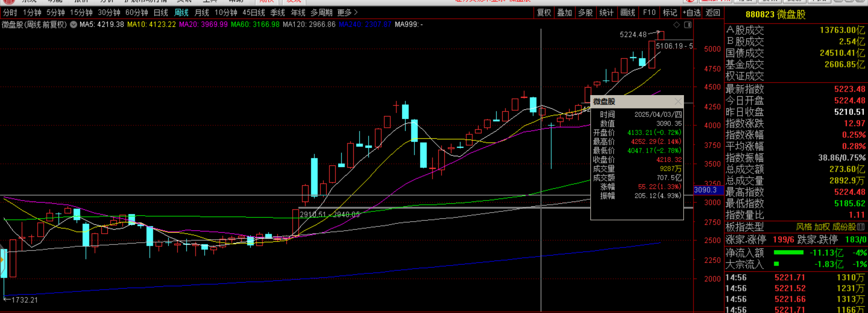This screenshot has width=868, height=313.
Task: Open the 多股 multi-stock view
Action: [x=585, y=13]
